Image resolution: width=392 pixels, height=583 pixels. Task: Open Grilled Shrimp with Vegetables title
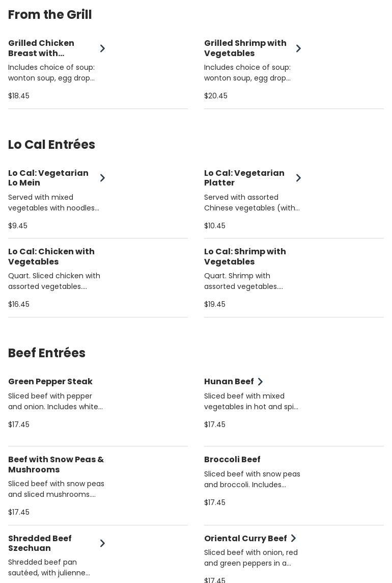[x=245, y=48]
